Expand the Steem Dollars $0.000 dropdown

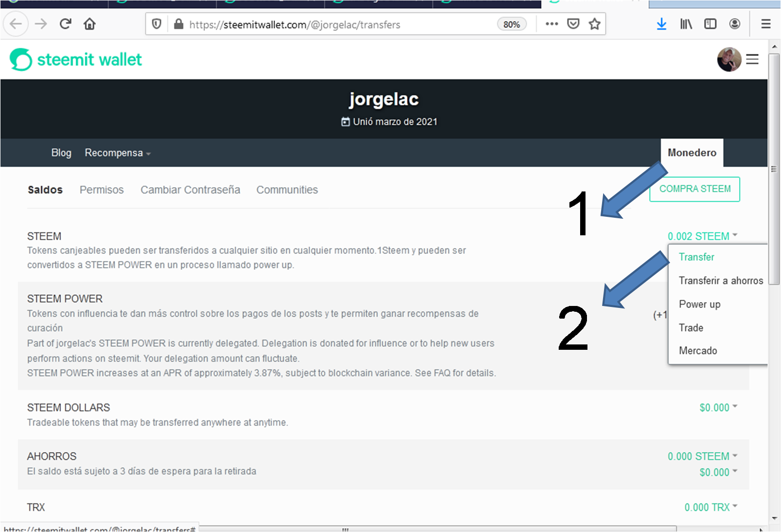coord(718,408)
